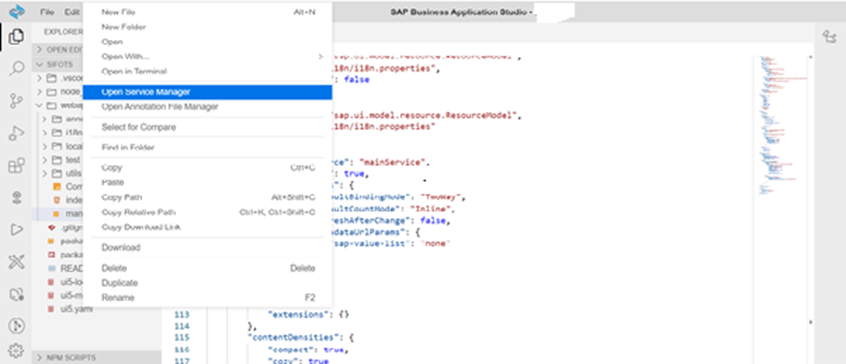Expand the OPEN EDITORS section
Image resolution: width=846 pixels, height=364 pixels.
[x=58, y=50]
